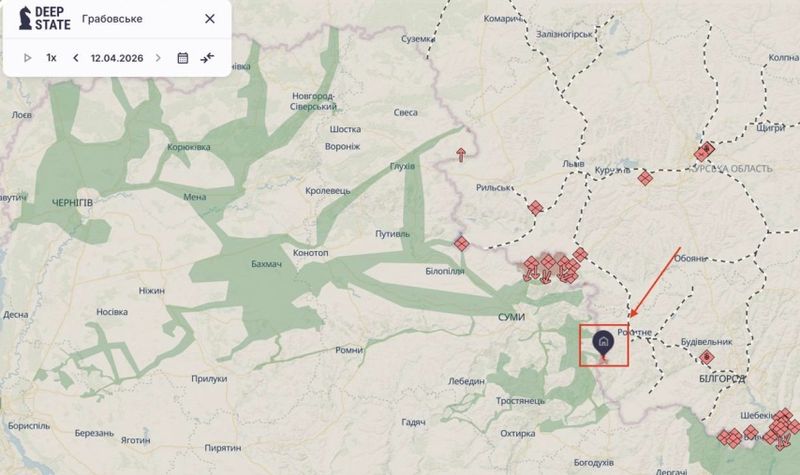Click the unit marker near Білопілля

tap(461, 243)
